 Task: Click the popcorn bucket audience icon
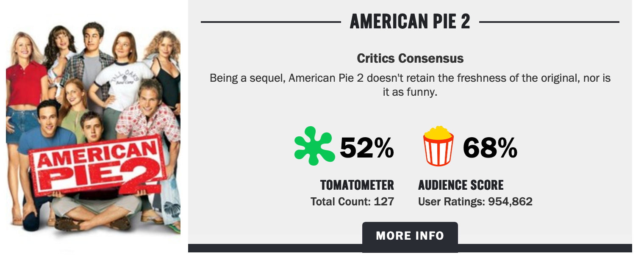click(439, 146)
